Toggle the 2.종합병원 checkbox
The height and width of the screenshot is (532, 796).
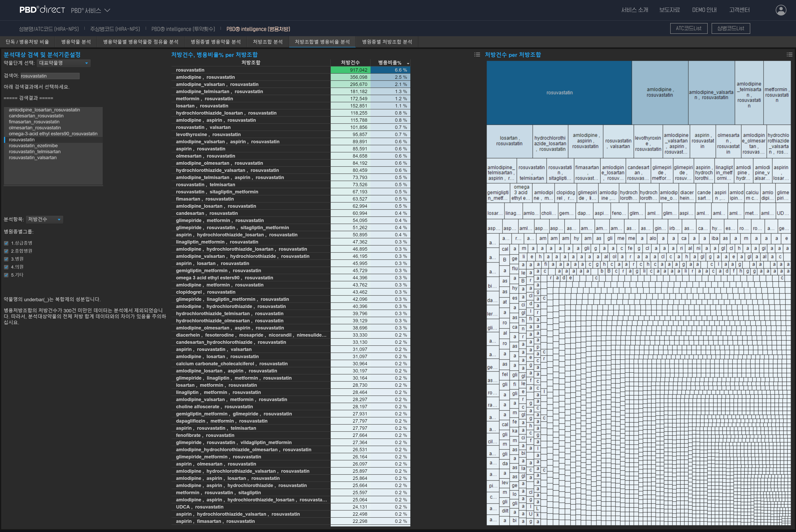(x=6, y=251)
